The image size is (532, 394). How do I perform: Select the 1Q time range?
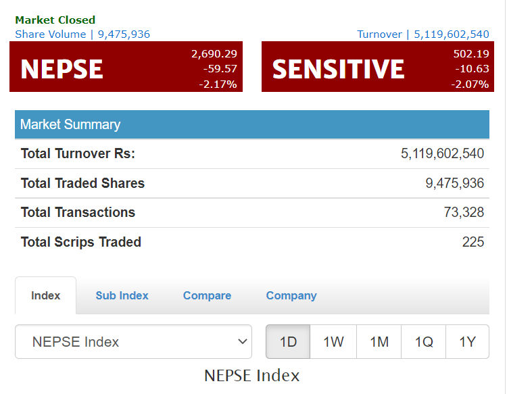click(x=423, y=341)
